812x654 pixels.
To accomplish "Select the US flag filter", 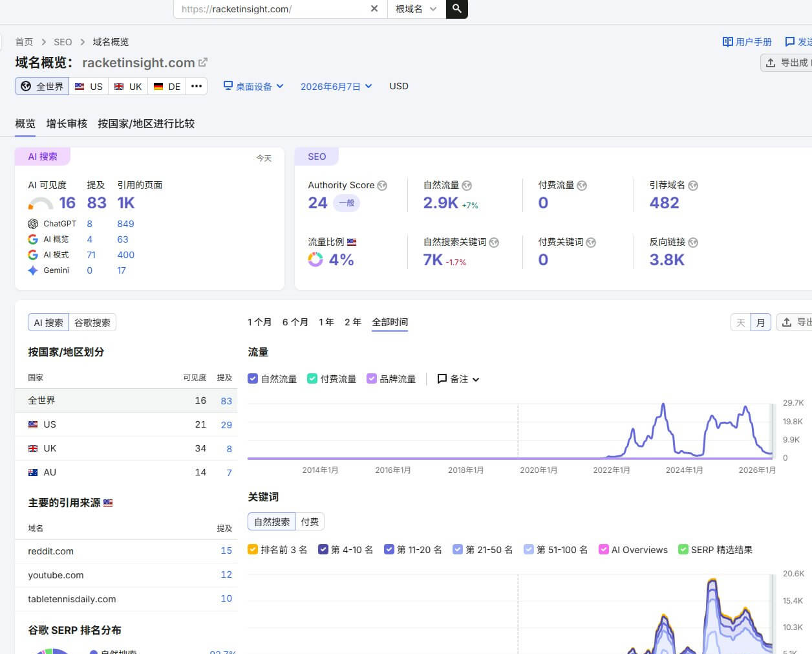I will [x=89, y=86].
